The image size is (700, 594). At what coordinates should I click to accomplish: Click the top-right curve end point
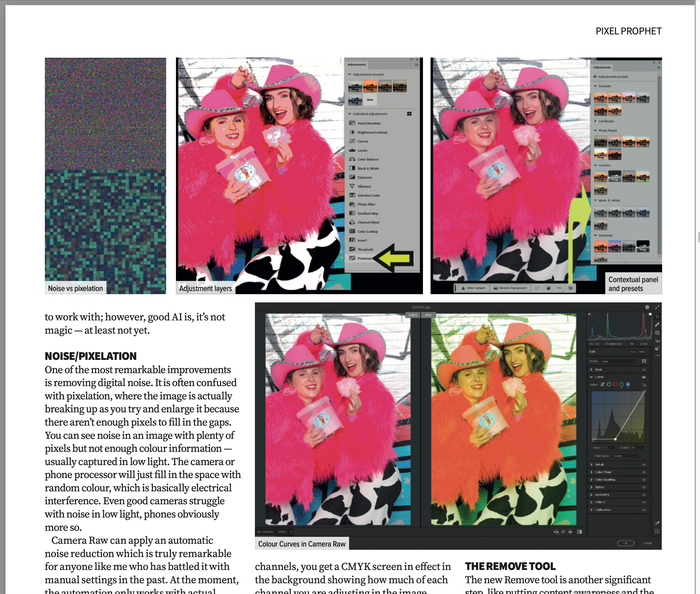[x=644, y=391]
